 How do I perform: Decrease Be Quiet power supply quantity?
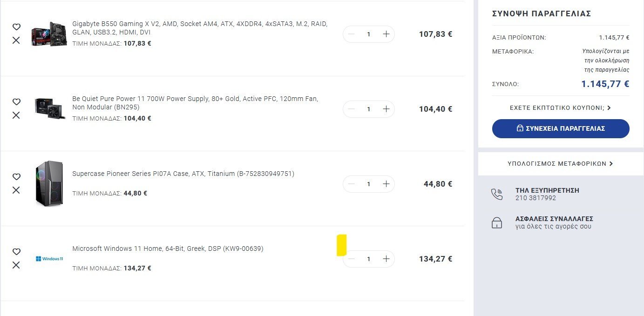pyautogui.click(x=352, y=109)
